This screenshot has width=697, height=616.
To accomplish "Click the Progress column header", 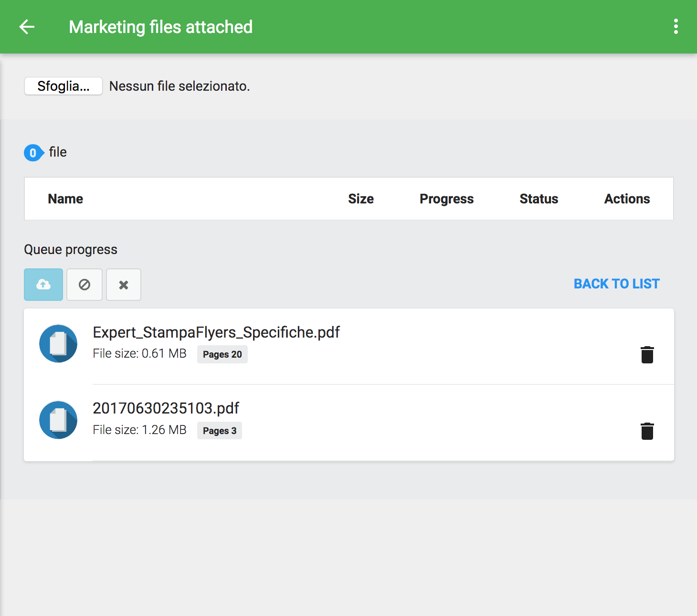I will (446, 199).
